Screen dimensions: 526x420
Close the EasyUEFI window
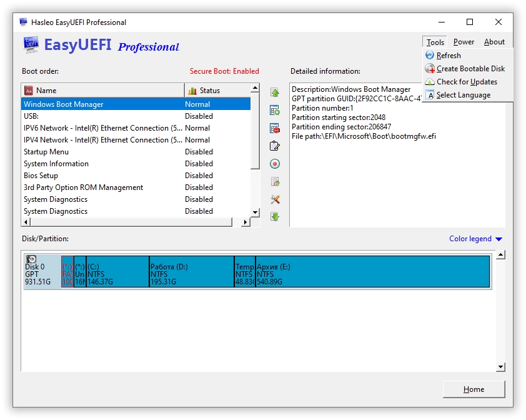[x=498, y=22]
